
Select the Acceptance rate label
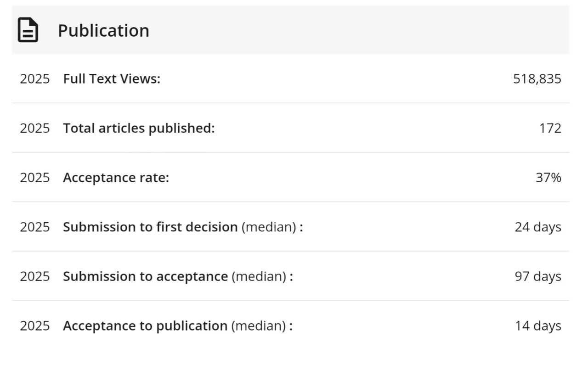tap(116, 178)
